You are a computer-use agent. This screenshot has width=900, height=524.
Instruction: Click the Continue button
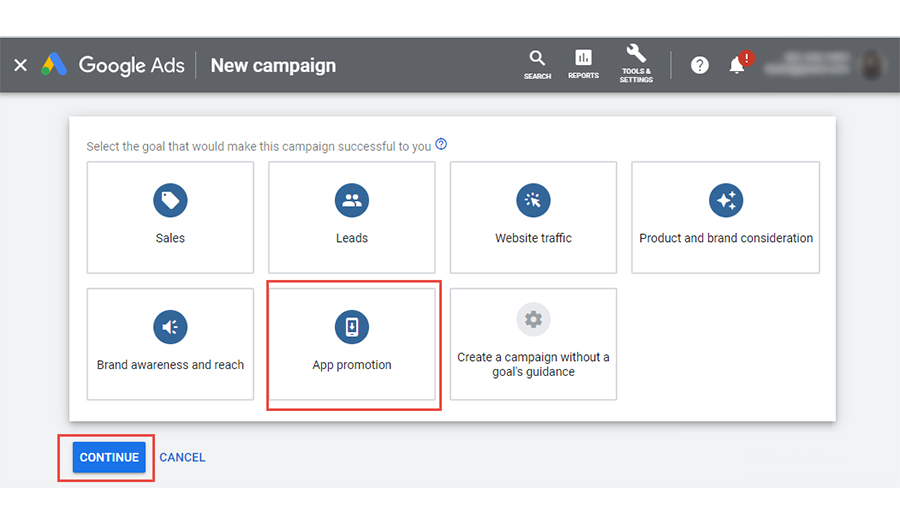pos(109,457)
